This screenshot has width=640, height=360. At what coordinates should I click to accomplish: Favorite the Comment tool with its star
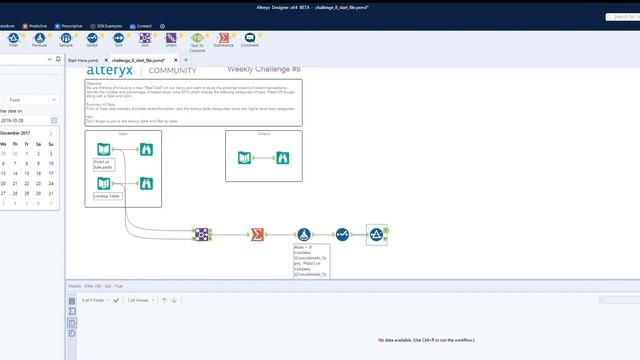click(x=260, y=36)
